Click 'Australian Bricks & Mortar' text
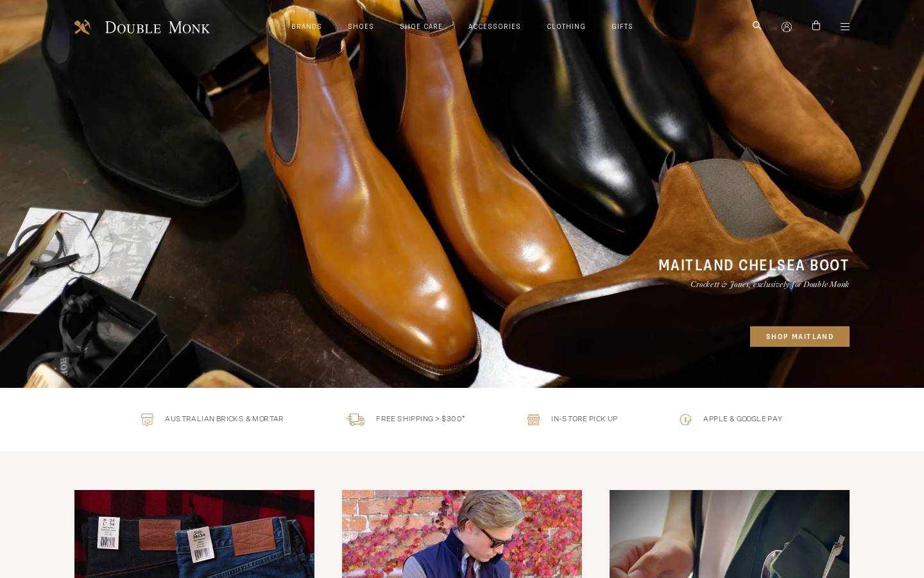Viewport: 924px width, 578px height. 224,419
